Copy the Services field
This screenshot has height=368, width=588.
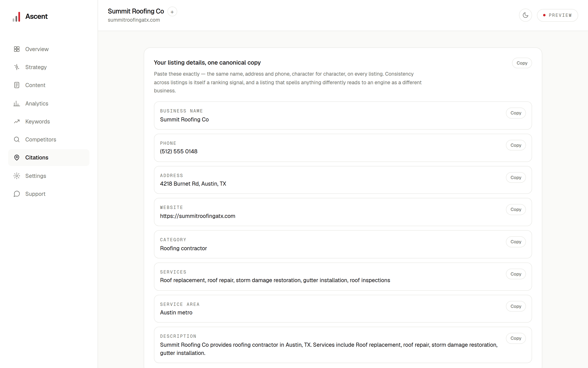[516, 274]
